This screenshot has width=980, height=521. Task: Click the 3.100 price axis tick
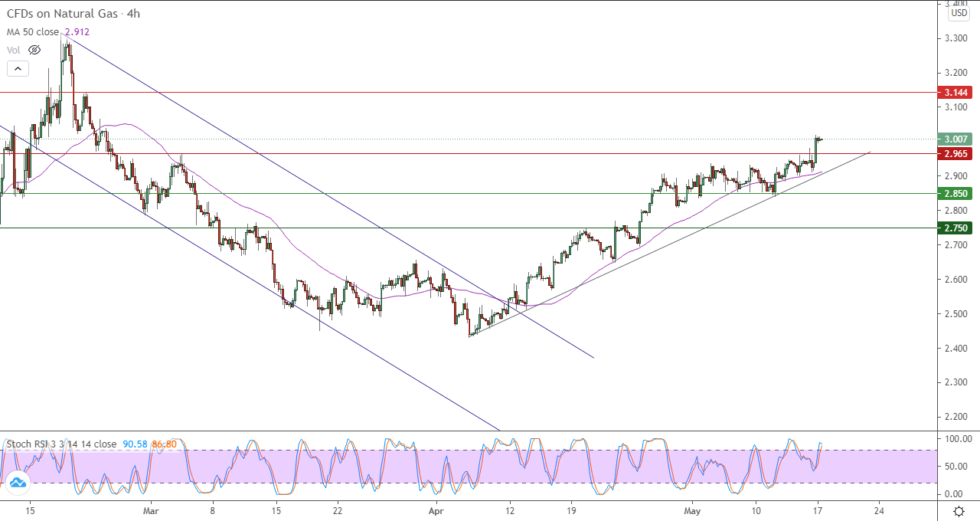click(x=956, y=106)
